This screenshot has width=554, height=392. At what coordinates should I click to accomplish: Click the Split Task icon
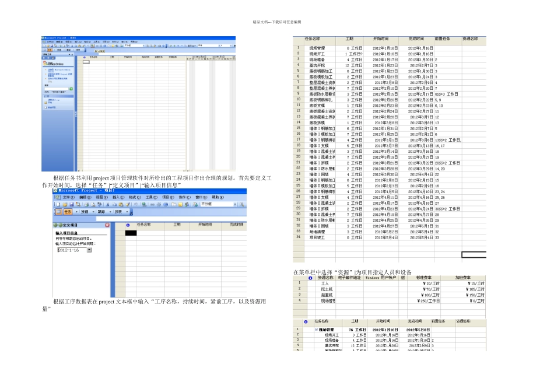166,204
